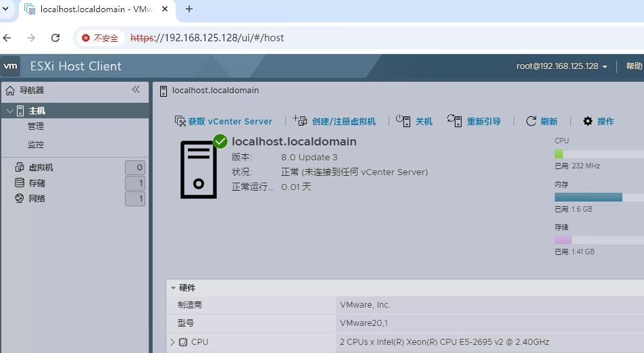Click the refresh circular arrow icon
Viewport: 644px width, 353px height.
(x=530, y=121)
